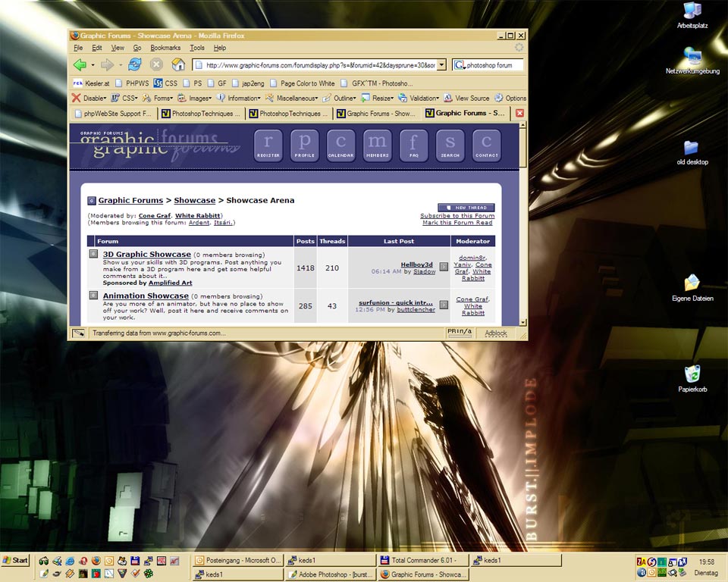Open the Bookmarks menu

point(165,48)
